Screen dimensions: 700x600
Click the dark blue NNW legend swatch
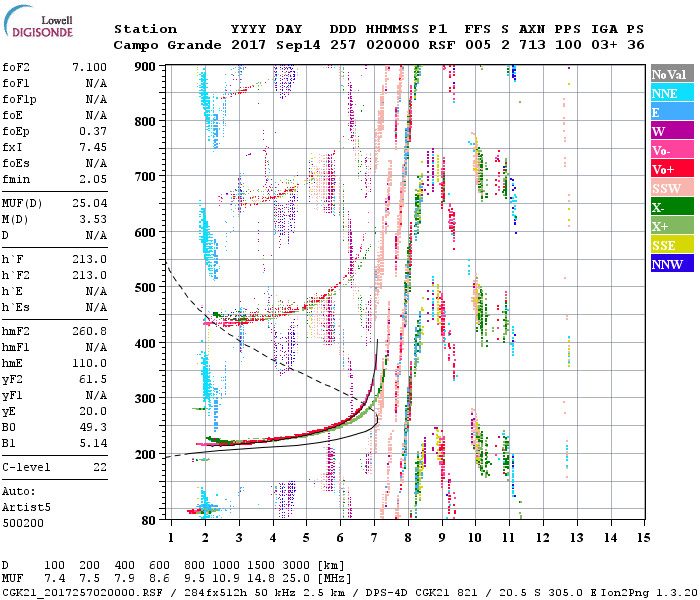point(669,265)
